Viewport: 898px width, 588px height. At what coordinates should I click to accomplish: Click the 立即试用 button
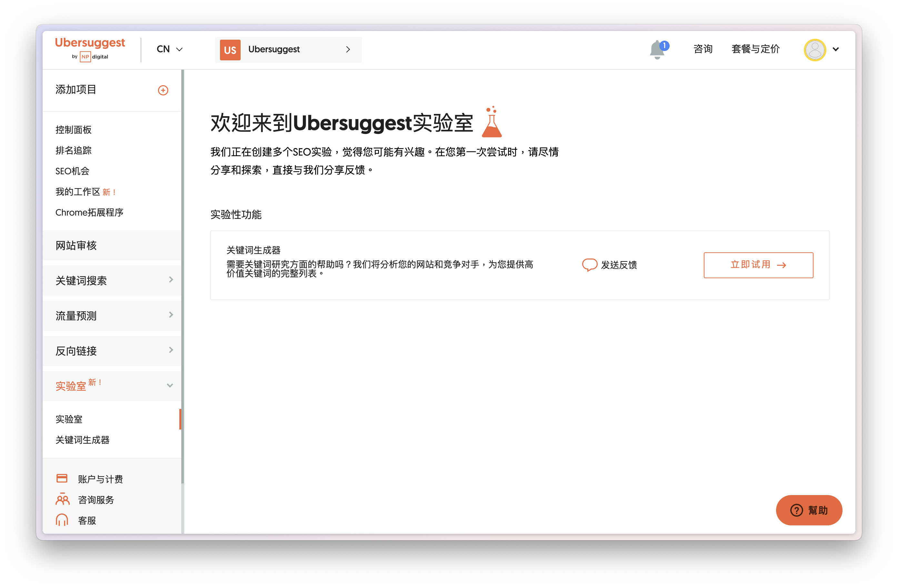click(758, 265)
